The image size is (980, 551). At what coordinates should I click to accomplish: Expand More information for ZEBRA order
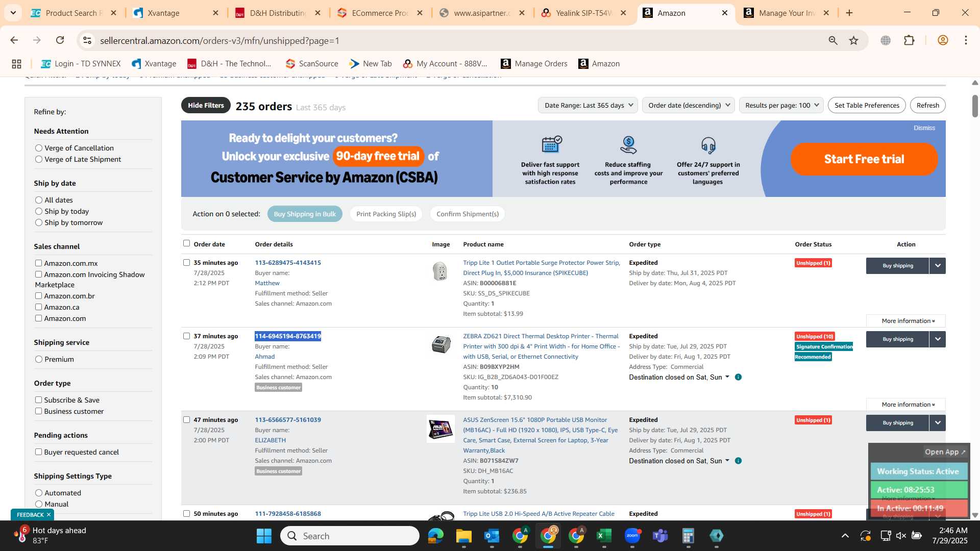(x=906, y=405)
